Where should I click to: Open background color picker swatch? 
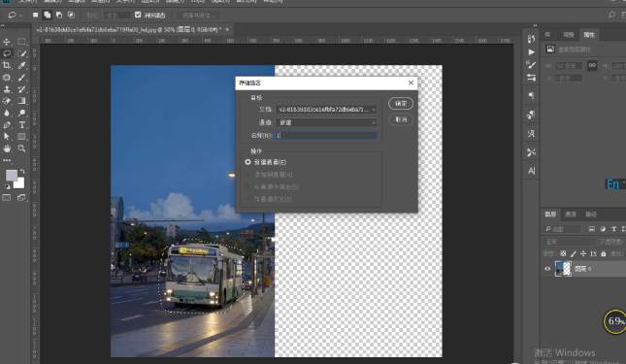(x=20, y=183)
